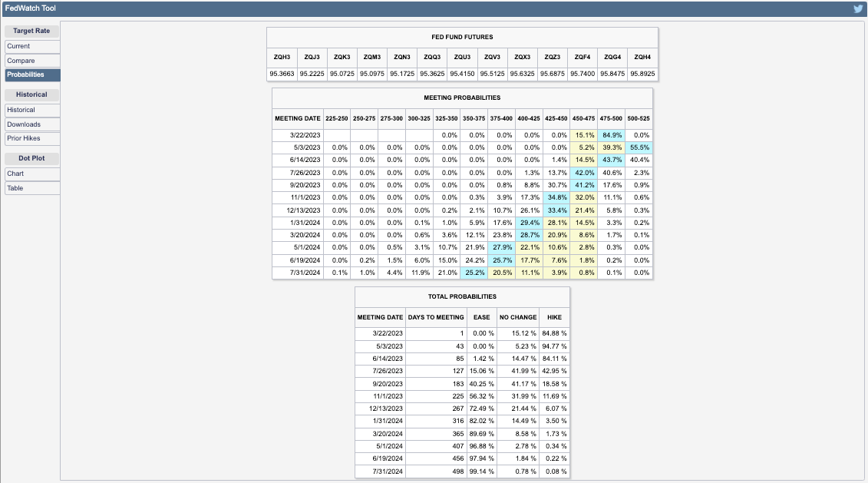Screen dimensions: 868x483
Task: Click the ZQV3 futures column header
Action: pos(492,57)
